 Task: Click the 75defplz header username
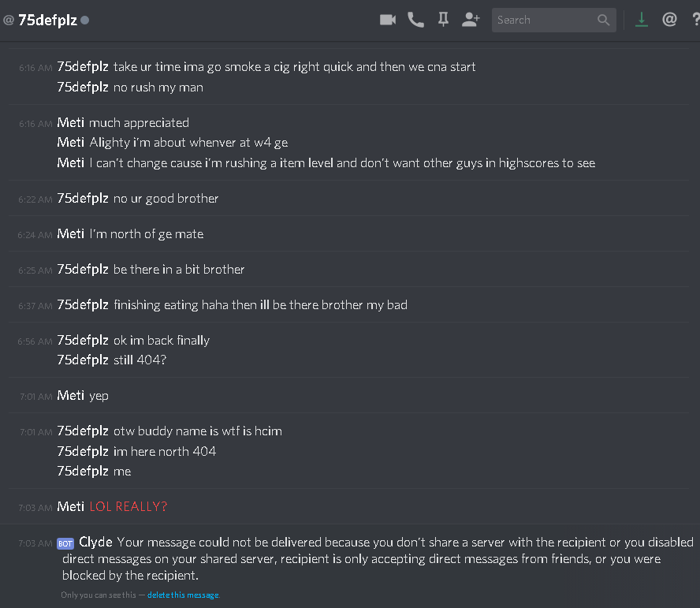click(48, 20)
